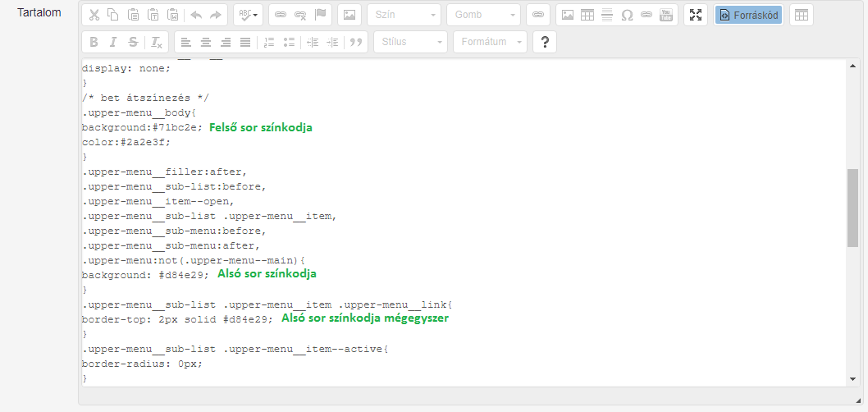Open the spell checker dropdown
The image size is (868, 412).
pos(248,15)
